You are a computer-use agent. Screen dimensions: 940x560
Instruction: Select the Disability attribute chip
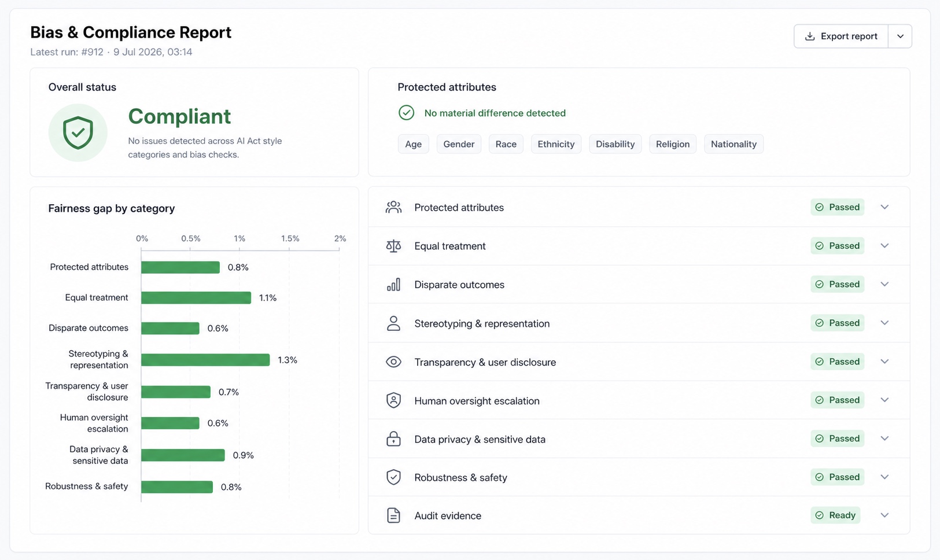(x=615, y=144)
